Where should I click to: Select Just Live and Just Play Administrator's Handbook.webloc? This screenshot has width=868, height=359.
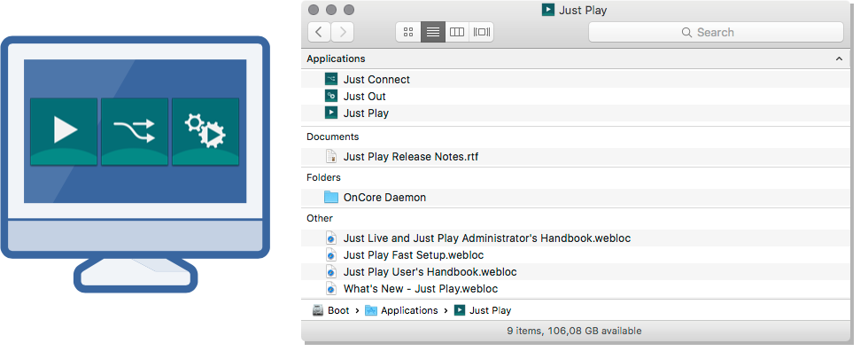[576, 238]
